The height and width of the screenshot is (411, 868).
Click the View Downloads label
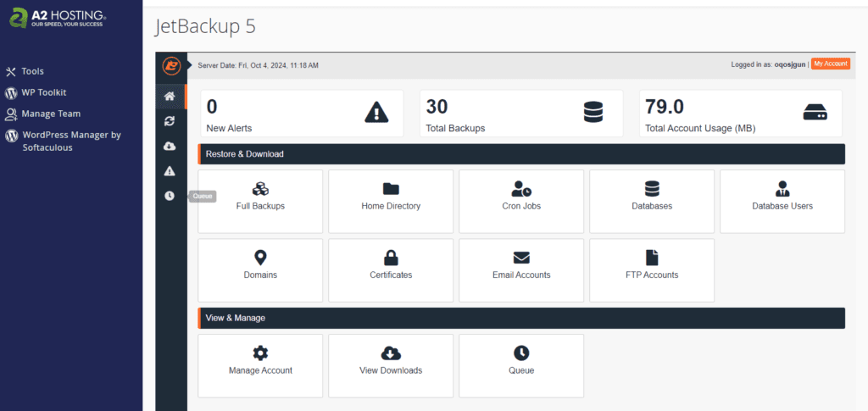tap(391, 370)
